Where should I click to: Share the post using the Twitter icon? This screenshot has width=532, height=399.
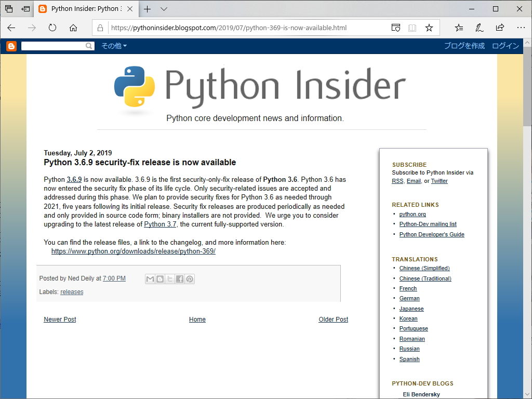[x=169, y=279]
